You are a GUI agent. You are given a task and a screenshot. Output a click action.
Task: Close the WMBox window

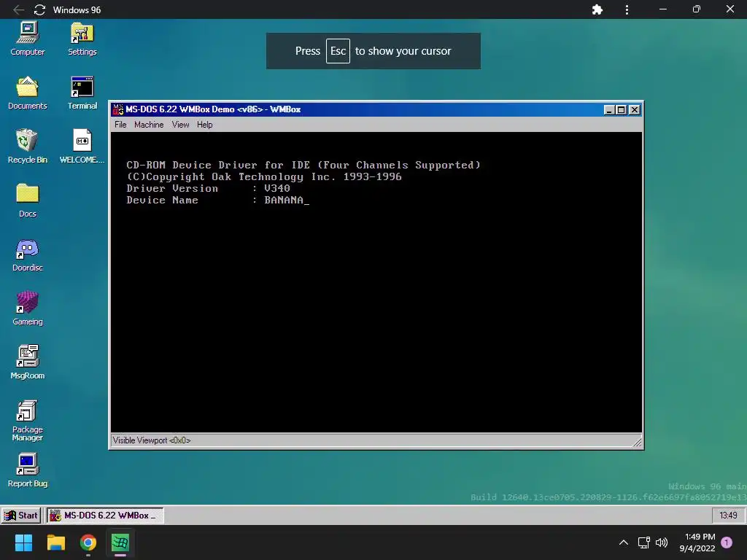pos(635,110)
